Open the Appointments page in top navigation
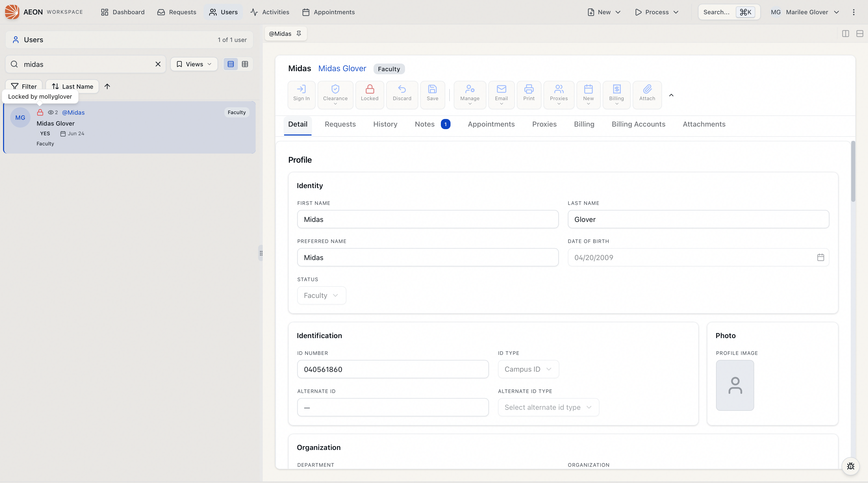 click(x=328, y=12)
